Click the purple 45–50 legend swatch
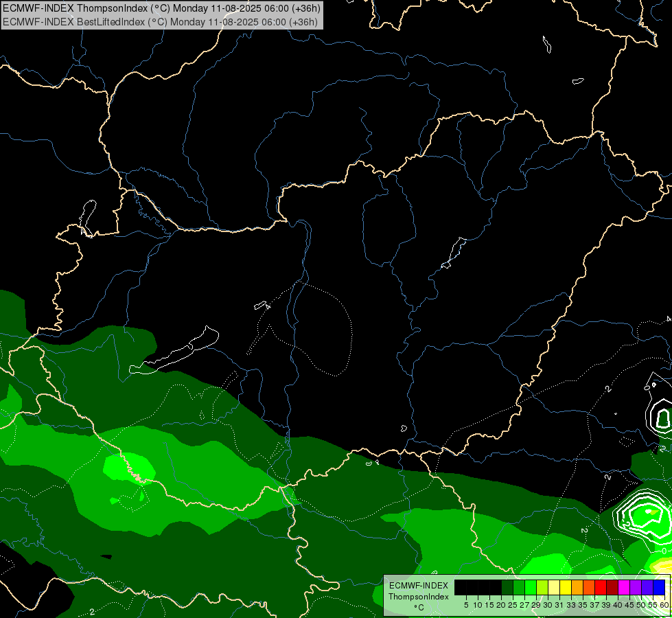The width and height of the screenshot is (672, 618). coord(636,587)
